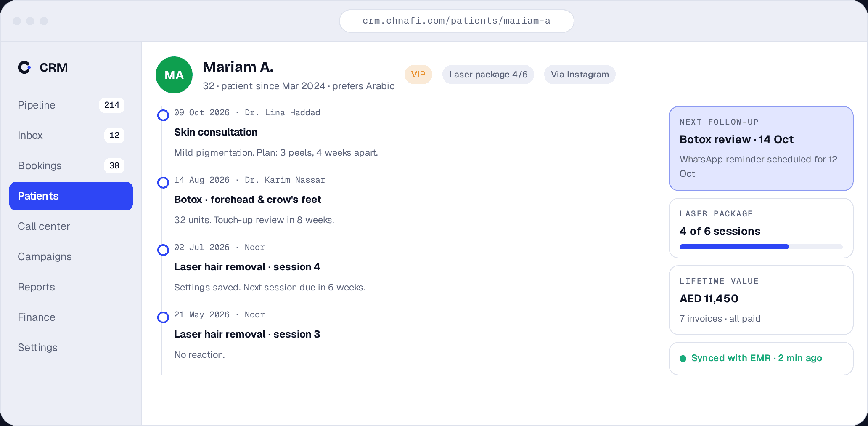
Task: Click the WhatsApp reminder scheduled text
Action: click(x=759, y=167)
